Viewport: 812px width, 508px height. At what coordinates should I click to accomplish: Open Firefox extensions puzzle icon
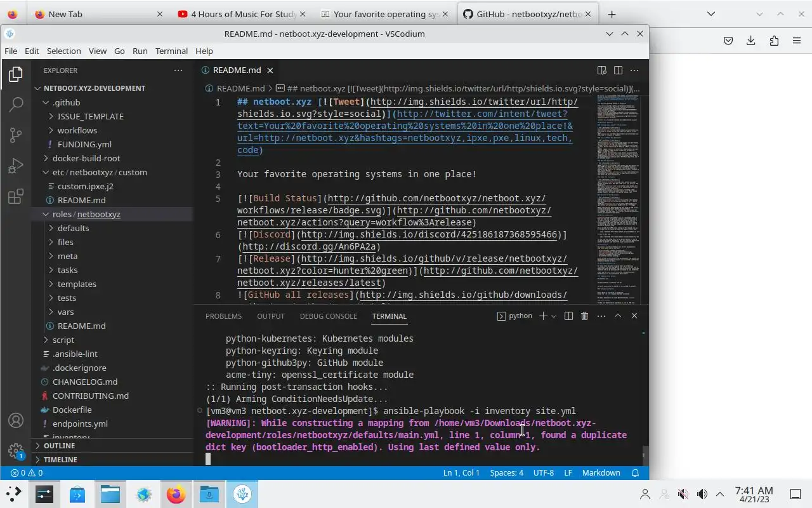click(774, 41)
